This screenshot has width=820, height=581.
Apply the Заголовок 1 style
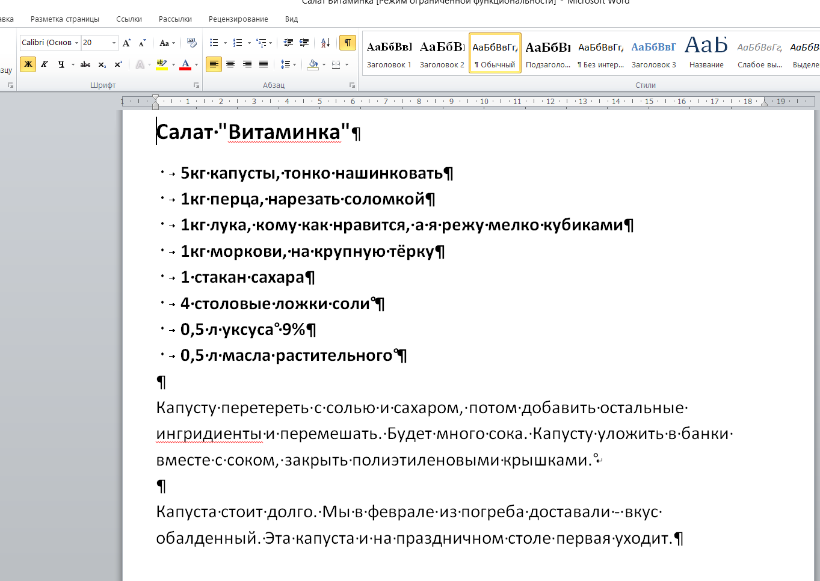click(x=389, y=53)
